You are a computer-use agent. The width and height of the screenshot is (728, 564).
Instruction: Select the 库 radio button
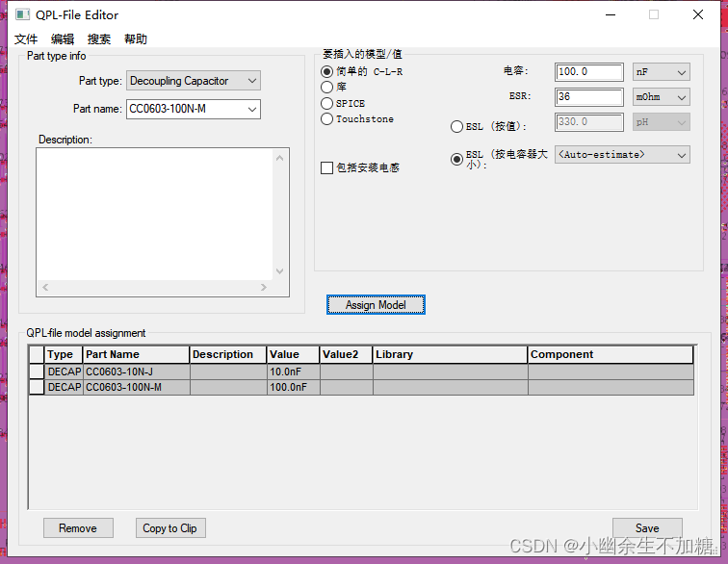click(x=326, y=87)
